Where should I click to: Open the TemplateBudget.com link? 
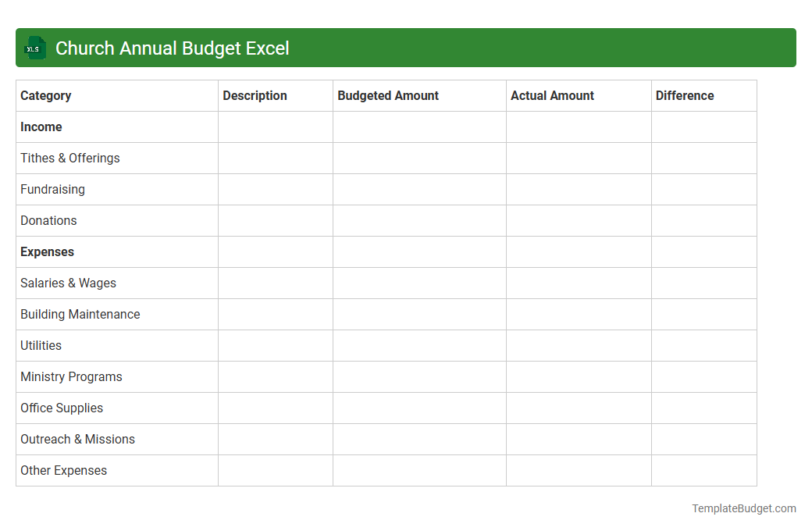coord(743,508)
